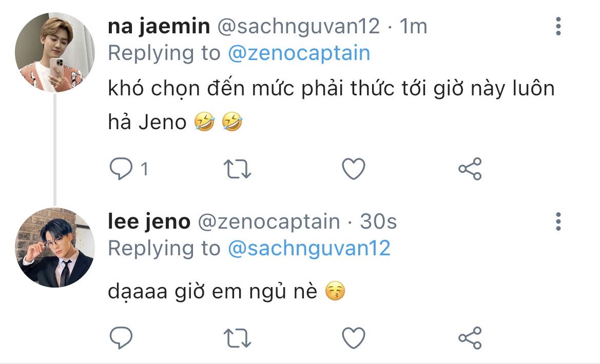Share lee jeno's tweet
This screenshot has height=364, width=600.
pyautogui.click(x=470, y=338)
